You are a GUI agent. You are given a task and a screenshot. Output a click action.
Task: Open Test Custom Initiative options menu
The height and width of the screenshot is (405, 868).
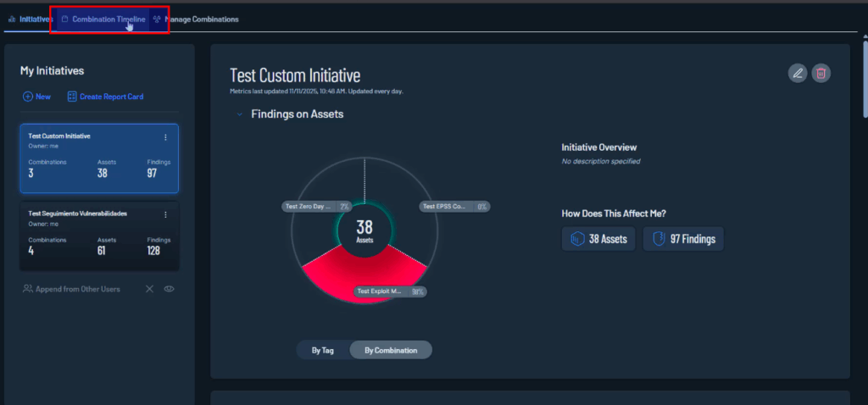165,137
